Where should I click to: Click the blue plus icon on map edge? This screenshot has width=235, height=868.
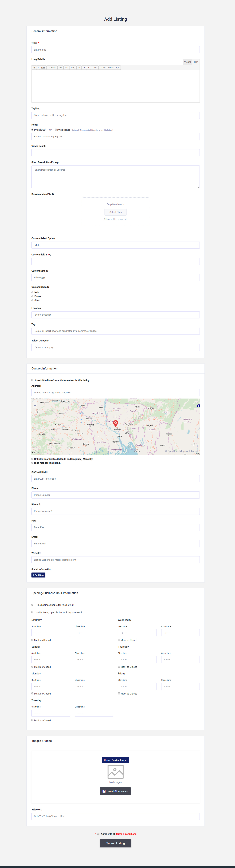click(198, 406)
